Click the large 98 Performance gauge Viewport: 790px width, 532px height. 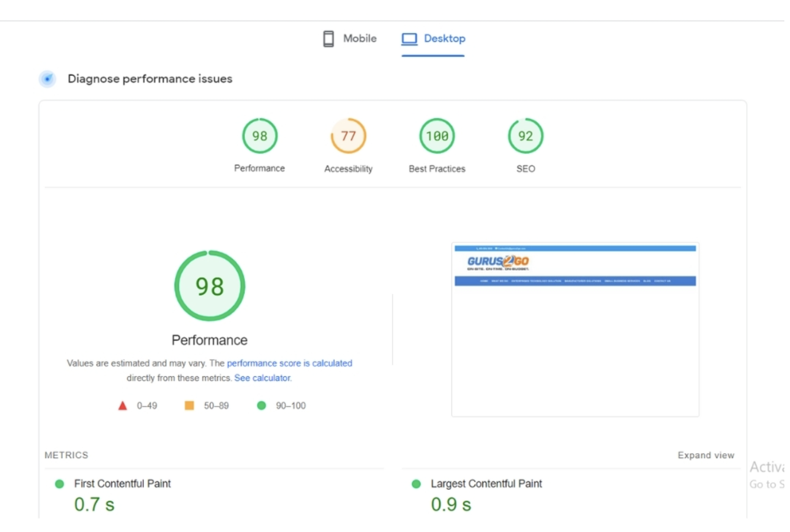tap(210, 286)
